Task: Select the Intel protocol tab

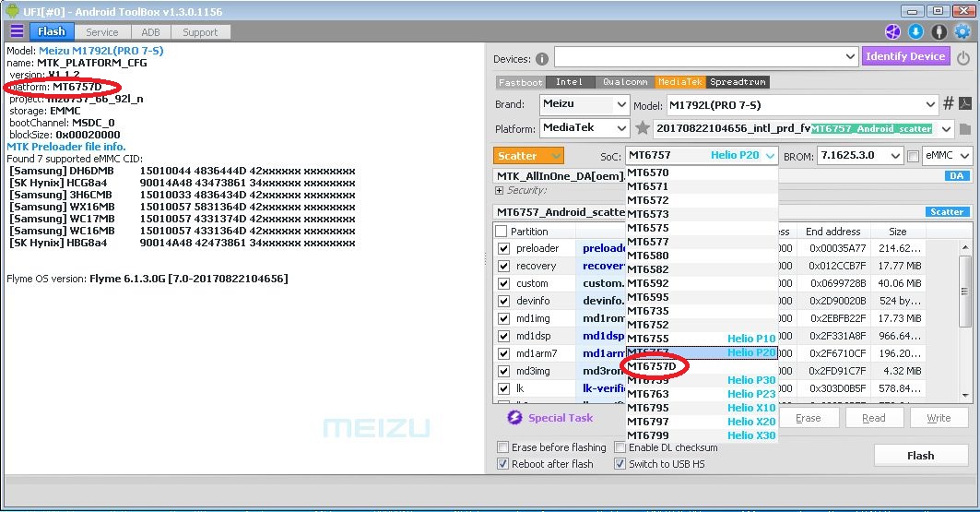Action: 569,82
